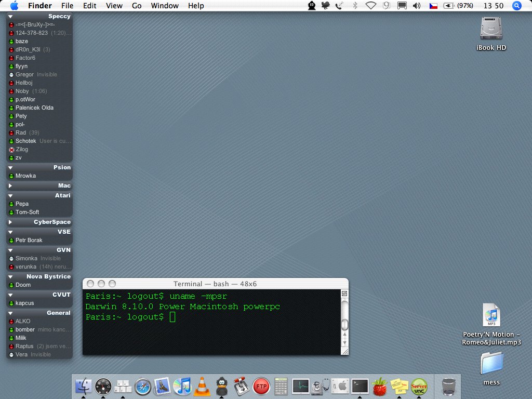Viewport: 532px width, 399px height.
Task: Open the Go menu
Action: 137,6
